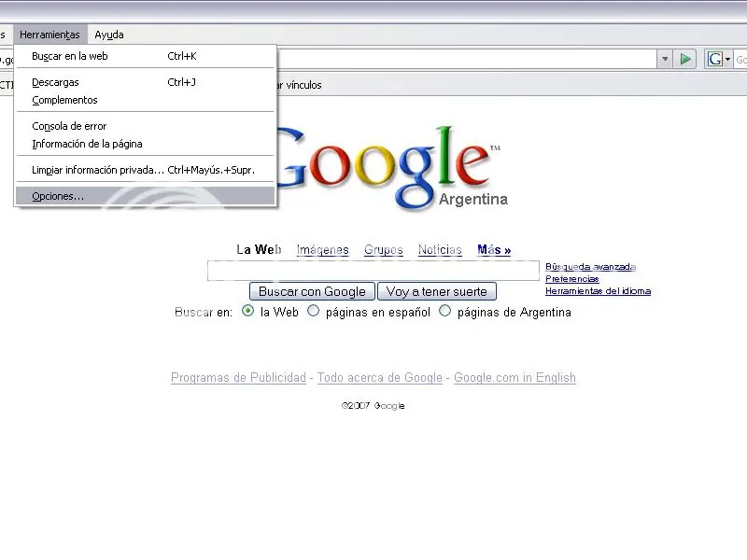This screenshot has width=747, height=560.
Task: Open Complementos from the Herramientas menu
Action: (x=146, y=100)
